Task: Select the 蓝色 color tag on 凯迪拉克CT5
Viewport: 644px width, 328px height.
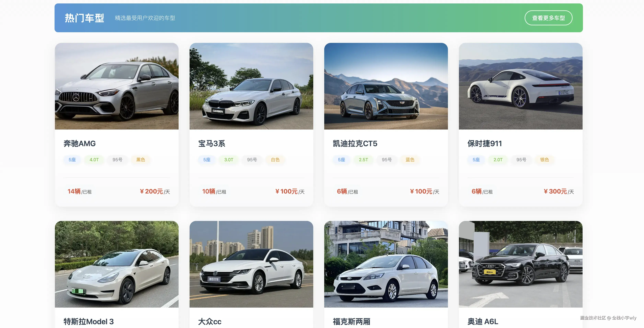Action: tap(410, 160)
